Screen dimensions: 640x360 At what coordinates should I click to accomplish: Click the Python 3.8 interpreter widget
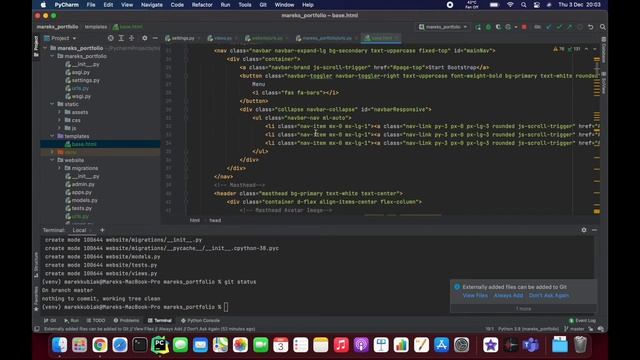[x=528, y=329]
